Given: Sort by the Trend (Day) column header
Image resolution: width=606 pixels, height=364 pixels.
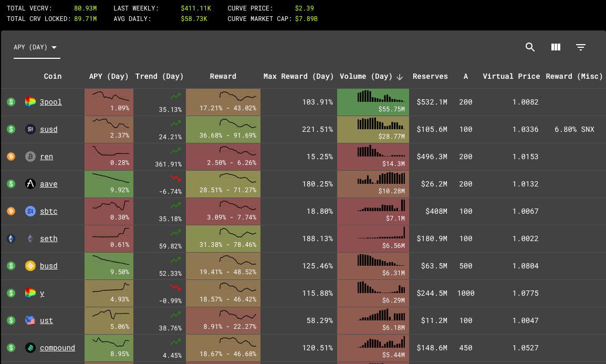Looking at the screenshot, I should pos(159,77).
